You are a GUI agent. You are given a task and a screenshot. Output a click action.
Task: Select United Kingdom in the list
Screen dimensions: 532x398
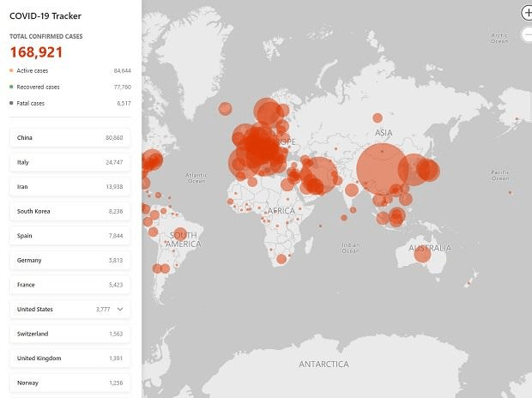(70, 358)
